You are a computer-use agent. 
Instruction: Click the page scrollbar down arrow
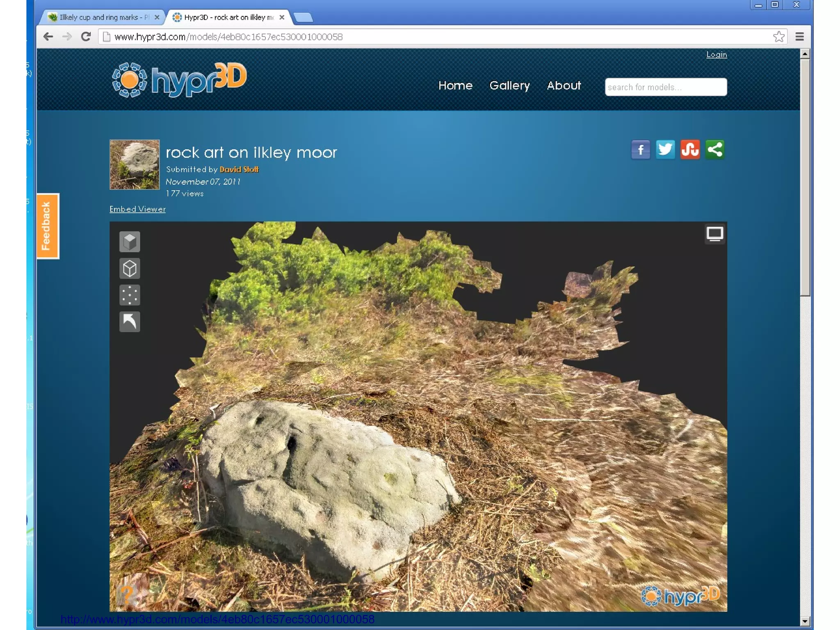tap(805, 621)
